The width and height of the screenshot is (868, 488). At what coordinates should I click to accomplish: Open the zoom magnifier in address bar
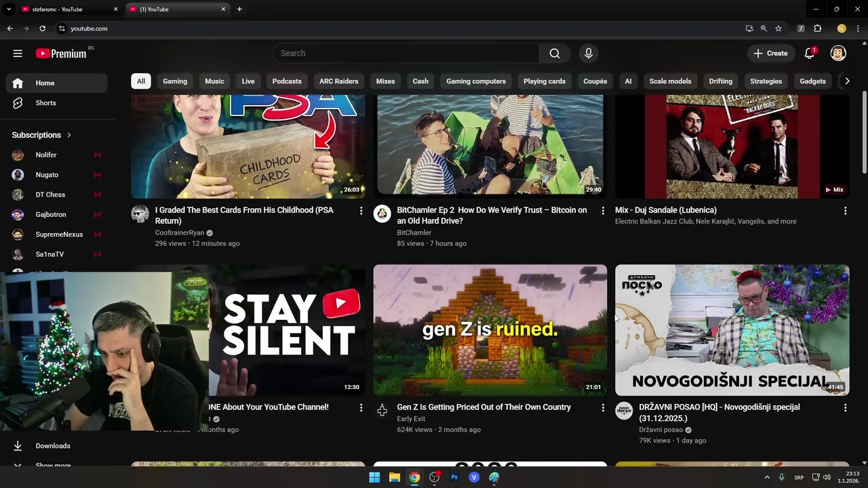(x=764, y=28)
